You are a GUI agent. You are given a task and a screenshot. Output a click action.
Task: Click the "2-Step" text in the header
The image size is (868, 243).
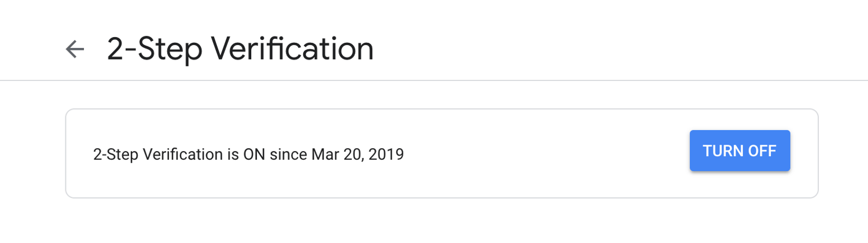[x=155, y=49]
